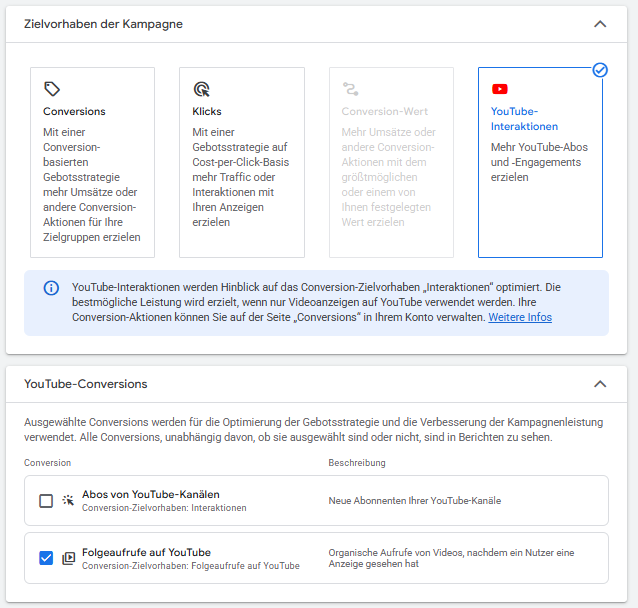Collapse the YouTube-Conversions section
Image resolution: width=638 pixels, height=608 pixels.
600,384
